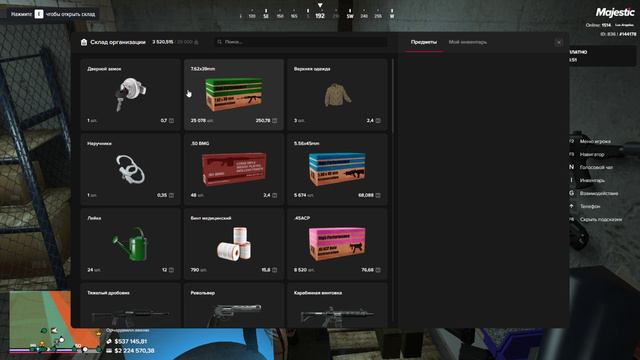640x360 pixels.
Task: Click the $537 145,81 cash balance
Action: click(131, 341)
